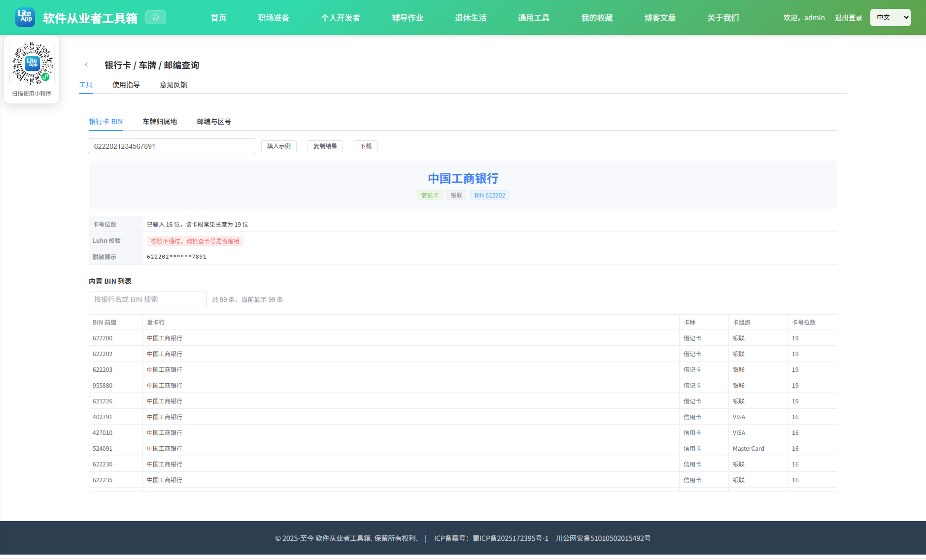The image size is (926, 560).
Task: Click the mini program QR code
Action: tap(32, 64)
